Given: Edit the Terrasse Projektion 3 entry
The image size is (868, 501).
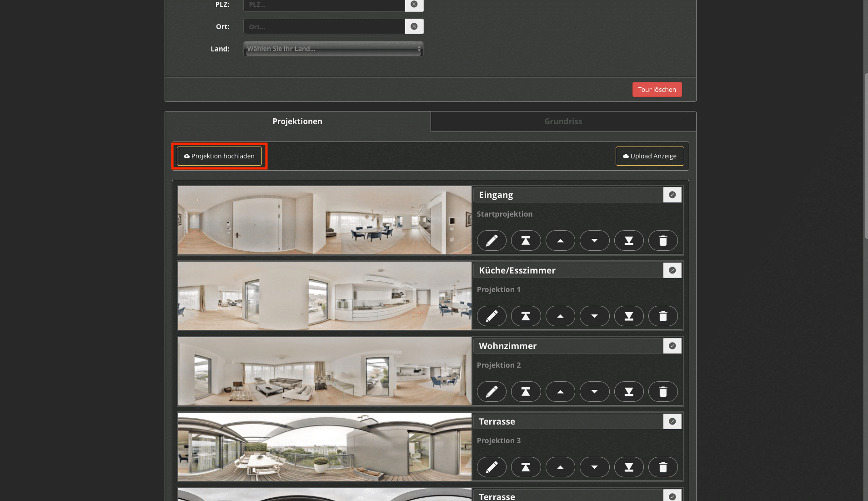Looking at the screenshot, I should point(492,467).
